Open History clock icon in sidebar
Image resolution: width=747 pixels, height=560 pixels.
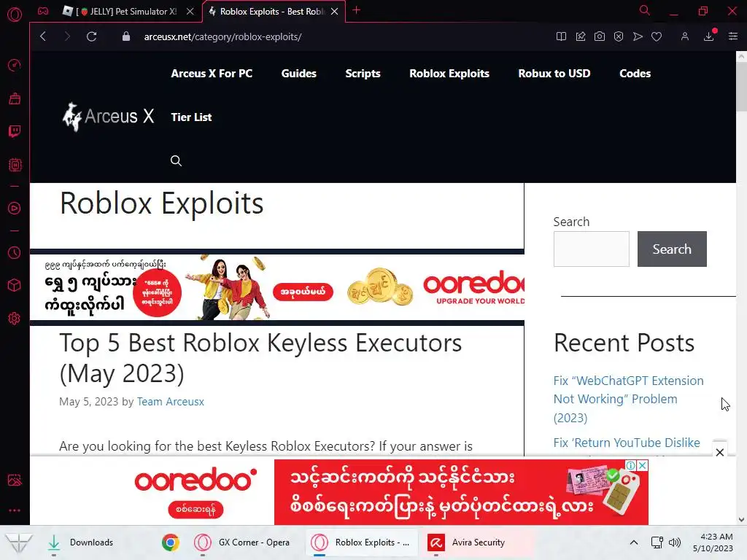point(15,252)
